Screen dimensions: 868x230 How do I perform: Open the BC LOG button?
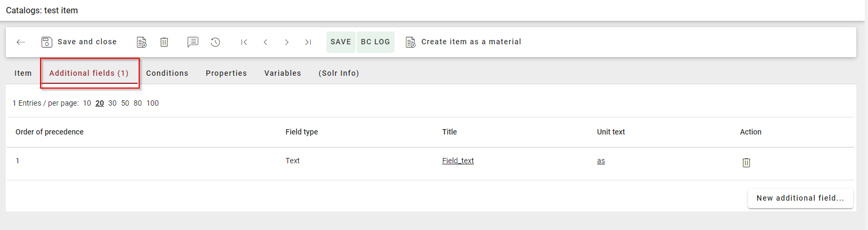[x=375, y=42]
